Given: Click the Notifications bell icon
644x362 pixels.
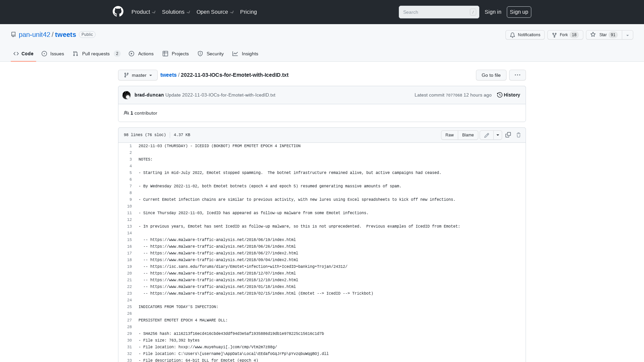Looking at the screenshot, I should (x=513, y=35).
